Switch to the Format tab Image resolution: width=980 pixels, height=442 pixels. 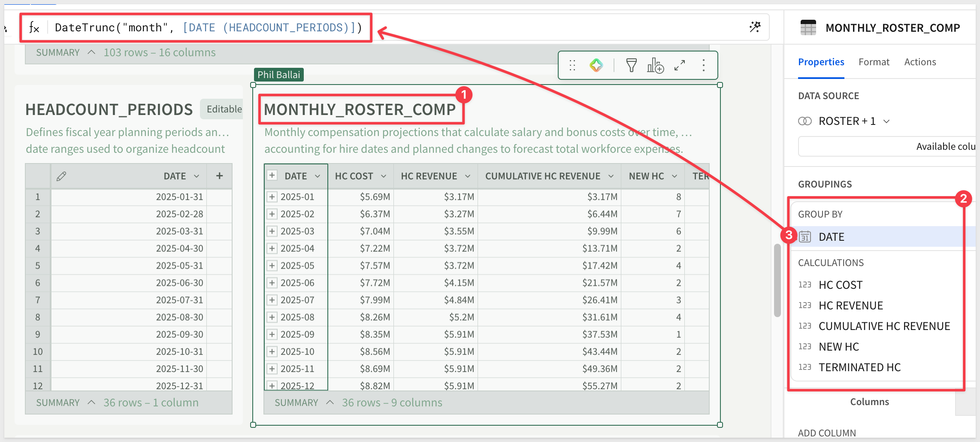874,62
